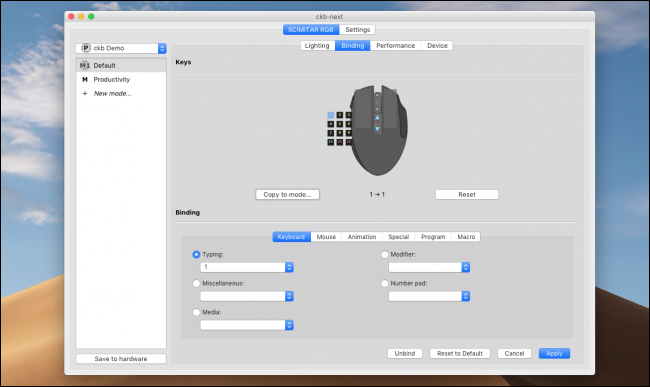Select side key 8 on mouse diagram

point(340,133)
